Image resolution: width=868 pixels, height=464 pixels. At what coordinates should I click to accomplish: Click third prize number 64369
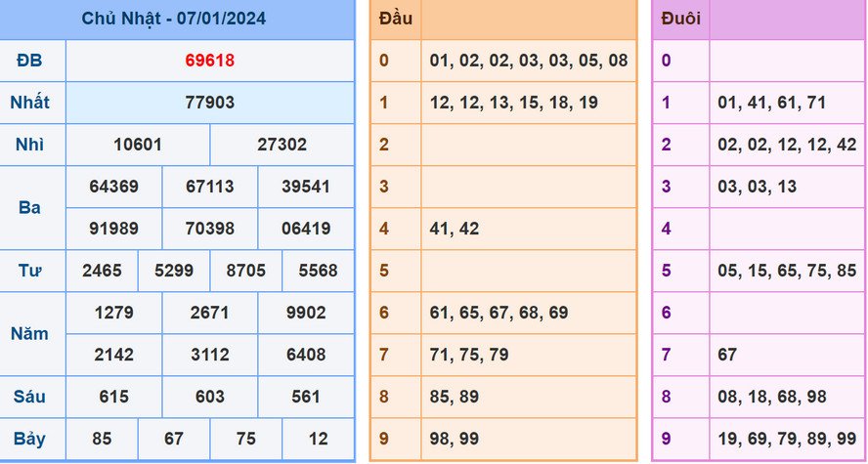pyautogui.click(x=113, y=187)
